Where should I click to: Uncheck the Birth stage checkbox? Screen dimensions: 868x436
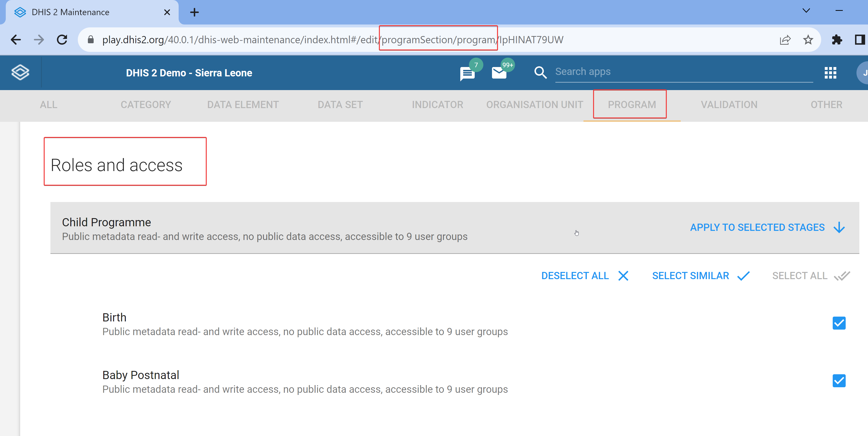839,323
